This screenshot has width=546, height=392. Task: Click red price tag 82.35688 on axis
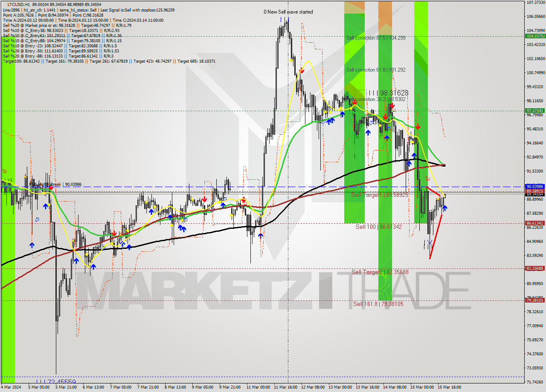pos(535,268)
